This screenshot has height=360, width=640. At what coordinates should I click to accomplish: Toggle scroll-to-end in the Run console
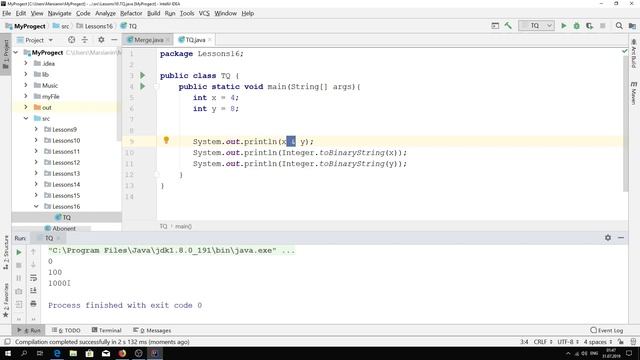[33, 291]
